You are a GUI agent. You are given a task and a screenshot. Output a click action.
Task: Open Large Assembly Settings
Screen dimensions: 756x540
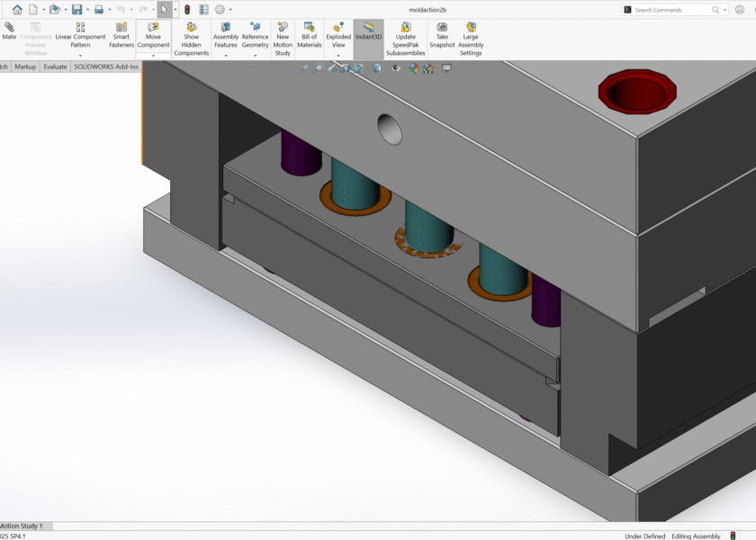(x=471, y=40)
